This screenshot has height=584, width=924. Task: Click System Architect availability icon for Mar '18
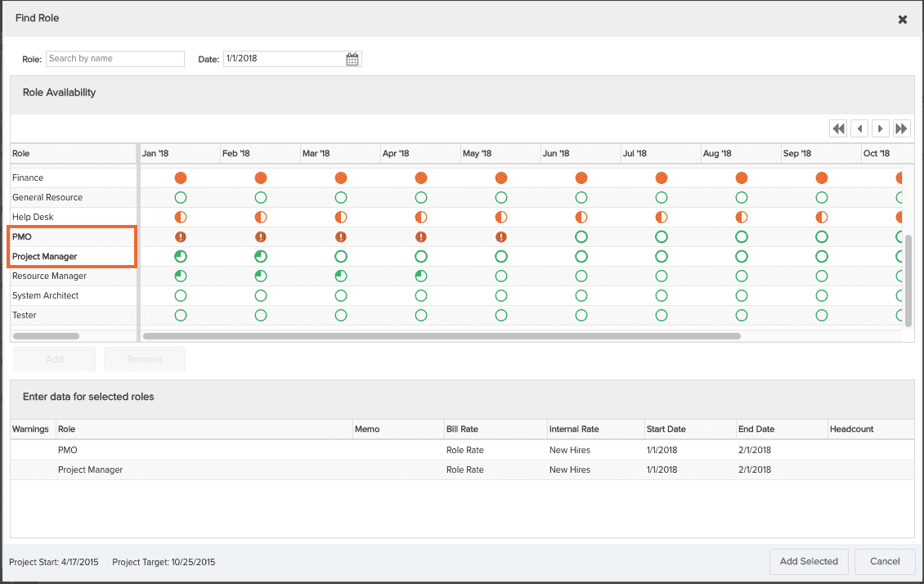[x=341, y=295]
